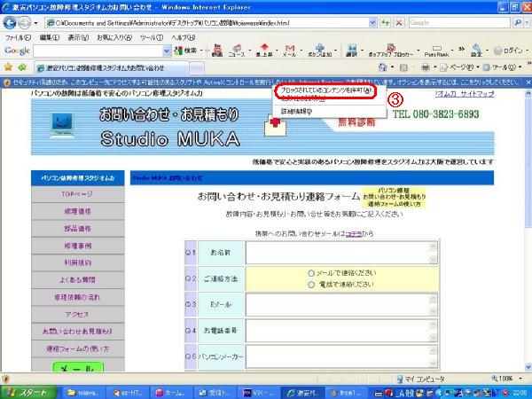This screenshot has height=399, width=532.
Task: Click the page vertical scrollbar thumb
Action: click(x=528, y=163)
